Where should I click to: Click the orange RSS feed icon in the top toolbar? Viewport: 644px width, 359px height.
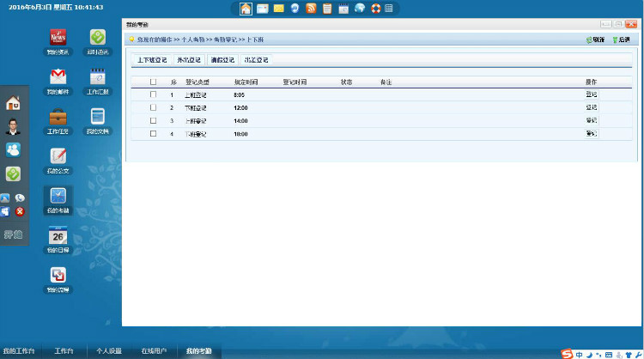pyautogui.click(x=311, y=9)
